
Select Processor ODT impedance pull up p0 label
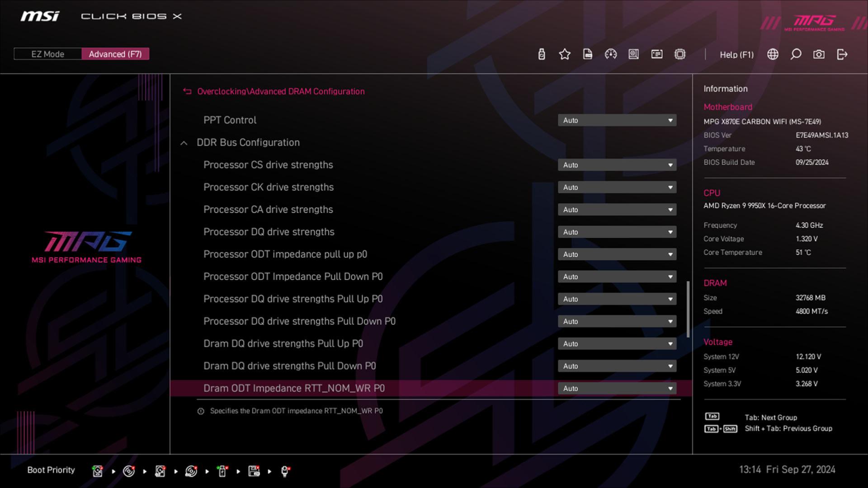click(x=285, y=254)
